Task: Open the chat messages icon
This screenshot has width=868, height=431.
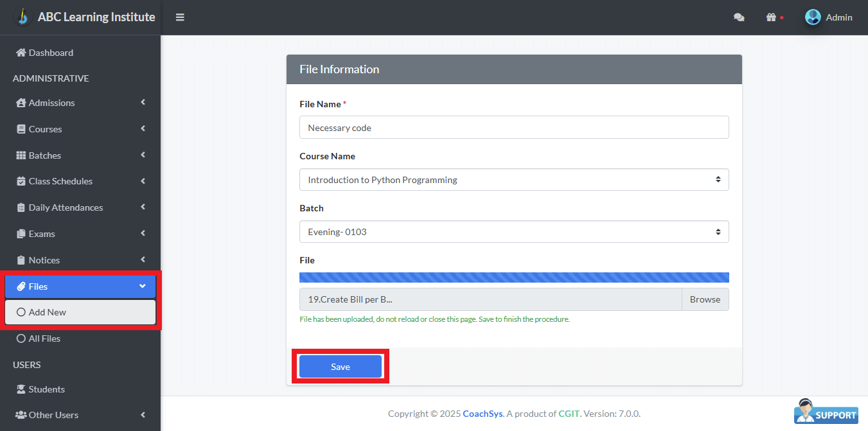Action: point(739,17)
